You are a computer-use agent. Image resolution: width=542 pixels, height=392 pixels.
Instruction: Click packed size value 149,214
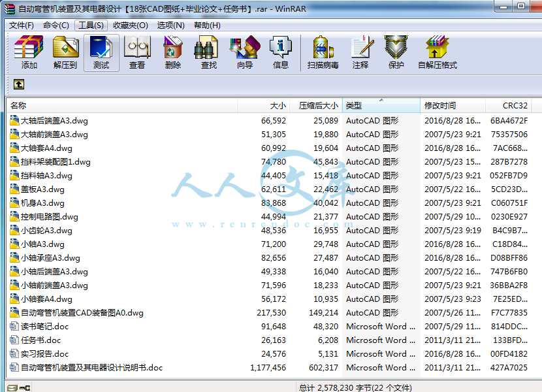pyautogui.click(x=323, y=313)
